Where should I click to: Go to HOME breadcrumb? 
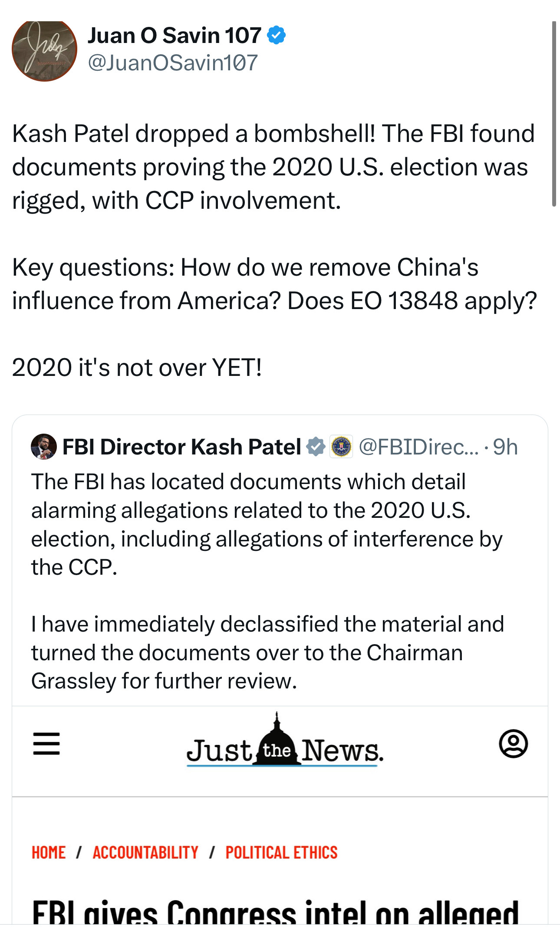coord(49,853)
